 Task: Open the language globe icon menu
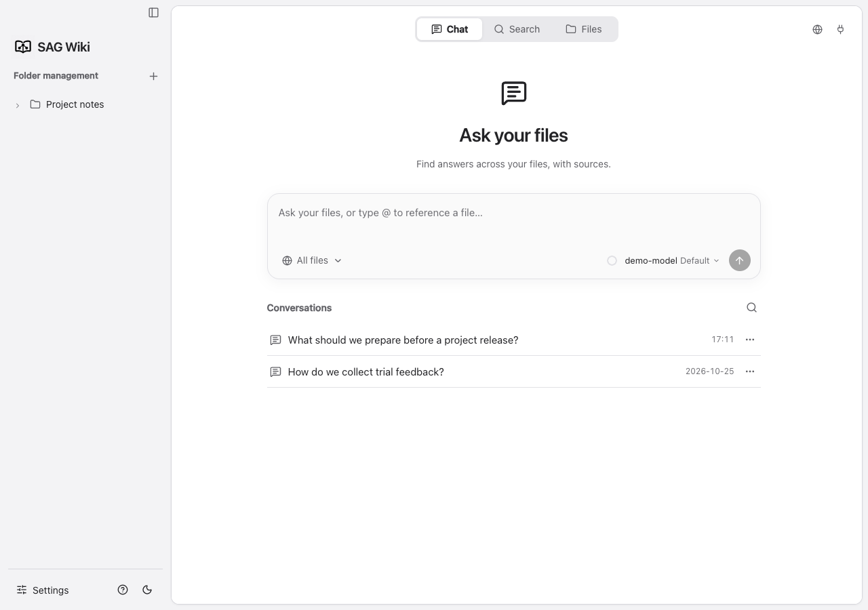click(x=817, y=29)
